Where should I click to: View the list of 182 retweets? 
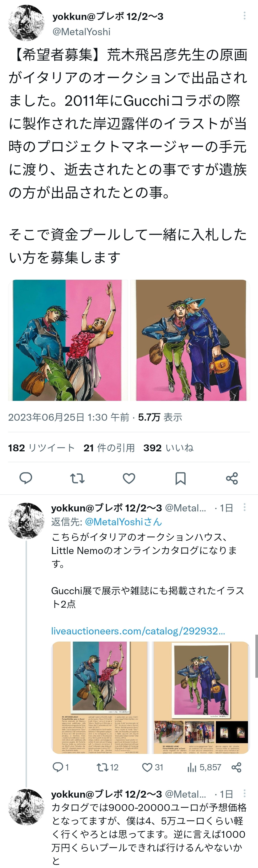[41, 448]
